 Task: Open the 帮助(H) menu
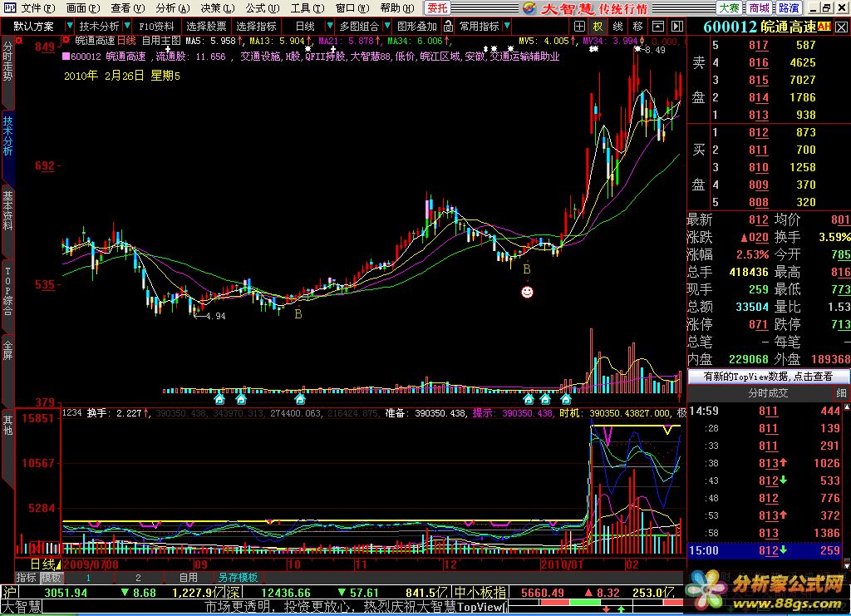tap(397, 8)
